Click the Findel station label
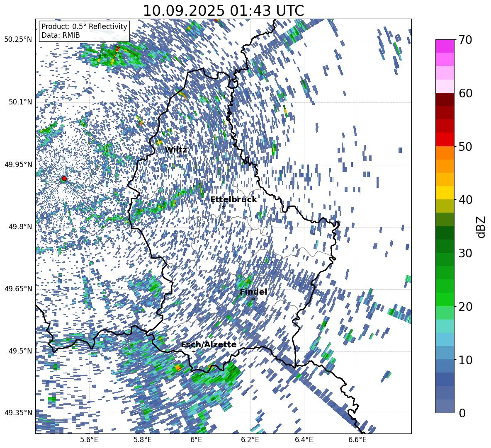The height and width of the screenshot is (448, 491). [x=253, y=292]
